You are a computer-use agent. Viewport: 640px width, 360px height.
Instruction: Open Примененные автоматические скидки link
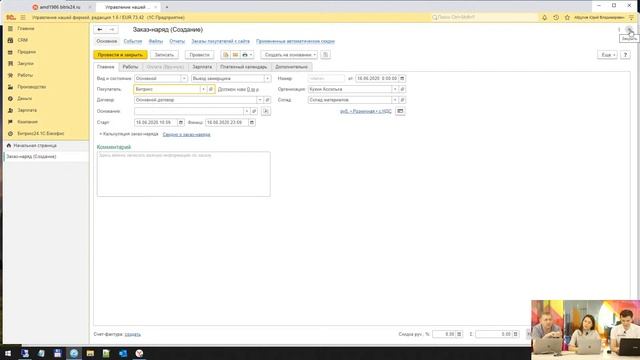click(295, 41)
